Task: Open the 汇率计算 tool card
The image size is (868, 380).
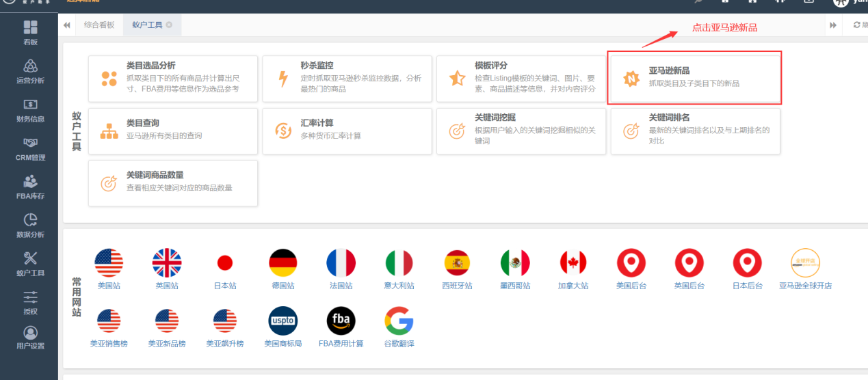Action: pyautogui.click(x=347, y=131)
